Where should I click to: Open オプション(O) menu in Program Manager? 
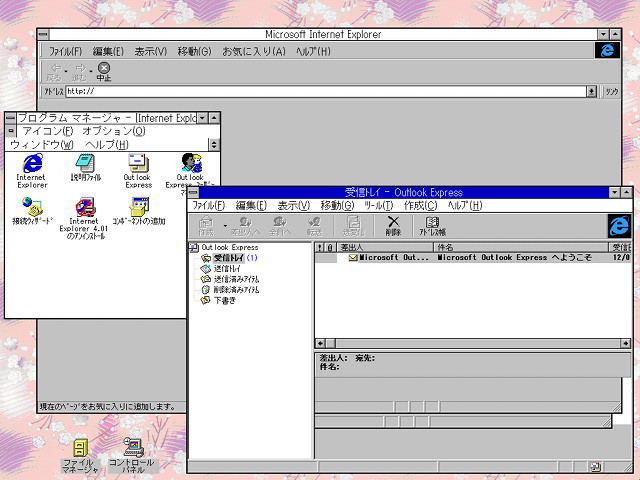pos(113,131)
